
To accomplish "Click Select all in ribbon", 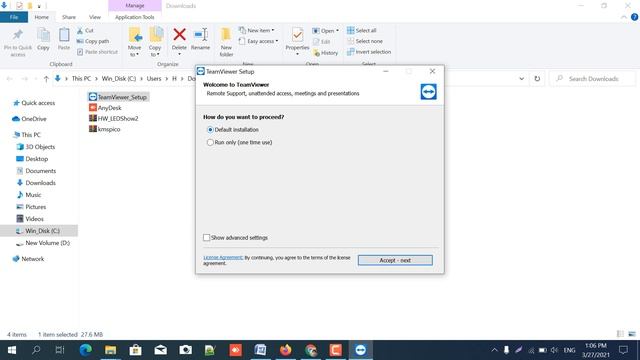I will click(x=362, y=31).
